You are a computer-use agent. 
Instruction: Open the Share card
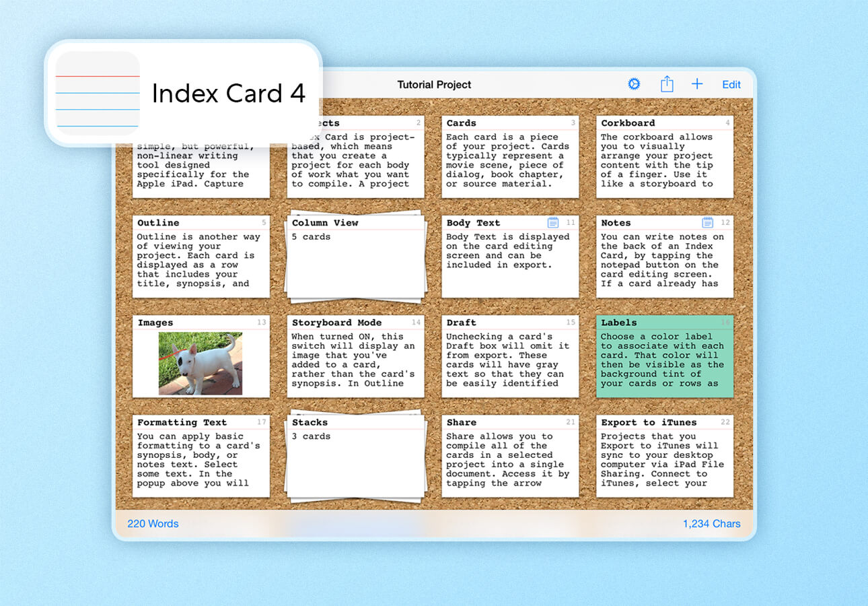click(x=510, y=456)
